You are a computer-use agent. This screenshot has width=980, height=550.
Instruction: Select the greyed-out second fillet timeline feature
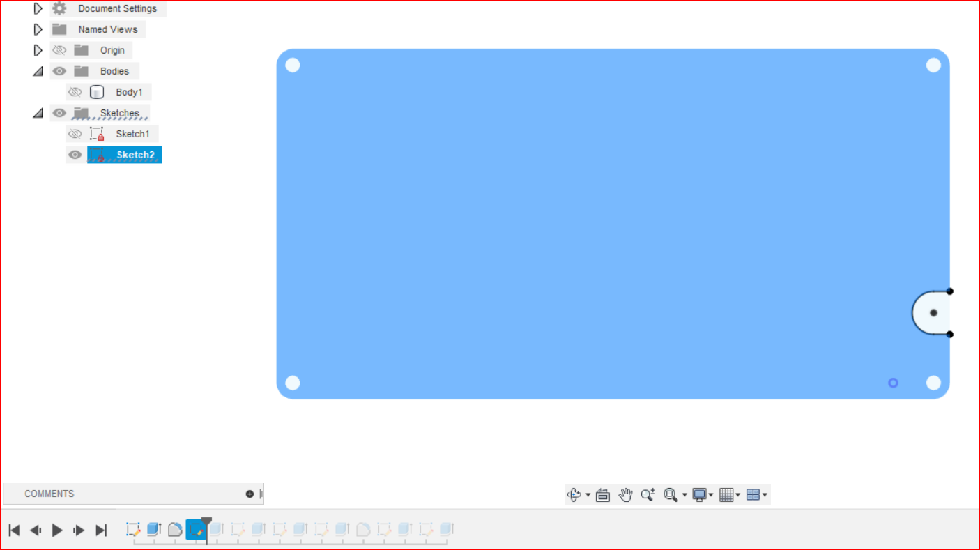(x=363, y=529)
